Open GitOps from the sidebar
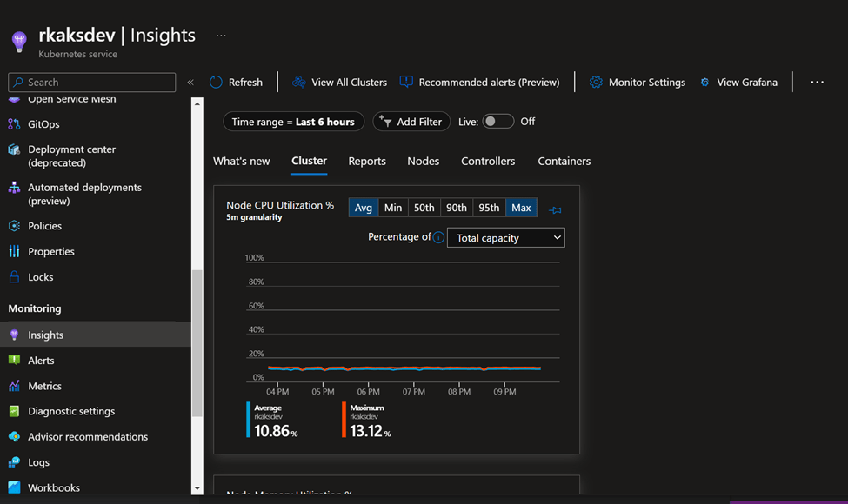Viewport: 848px width, 504px height. click(x=43, y=124)
